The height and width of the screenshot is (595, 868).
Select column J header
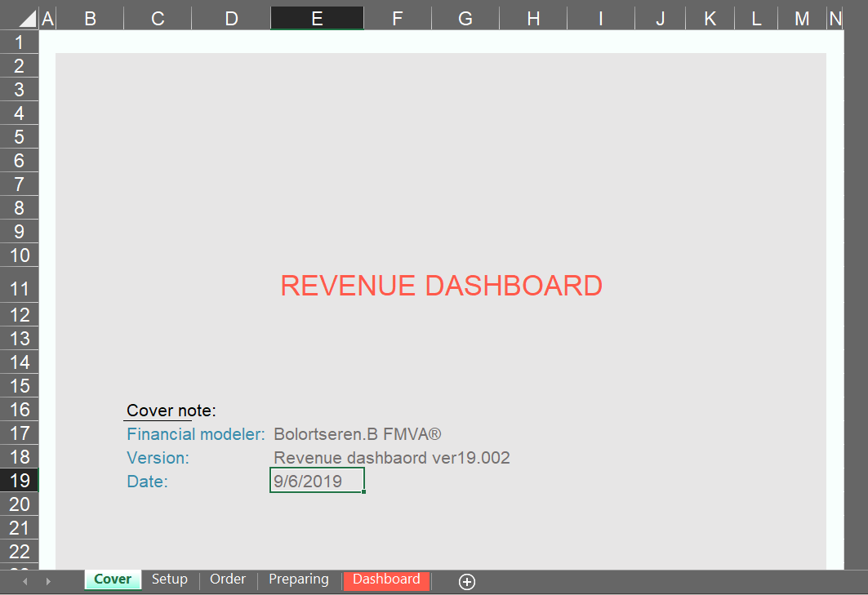(x=661, y=19)
